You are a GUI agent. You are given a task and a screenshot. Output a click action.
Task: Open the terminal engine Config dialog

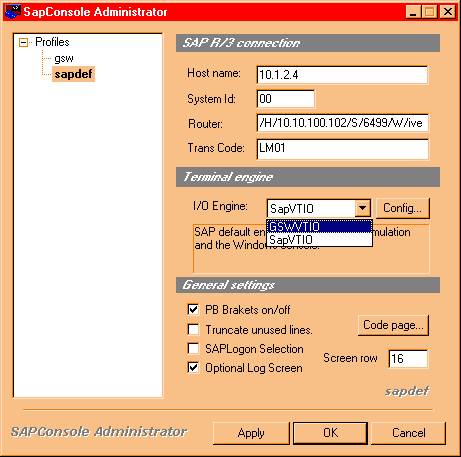point(402,208)
